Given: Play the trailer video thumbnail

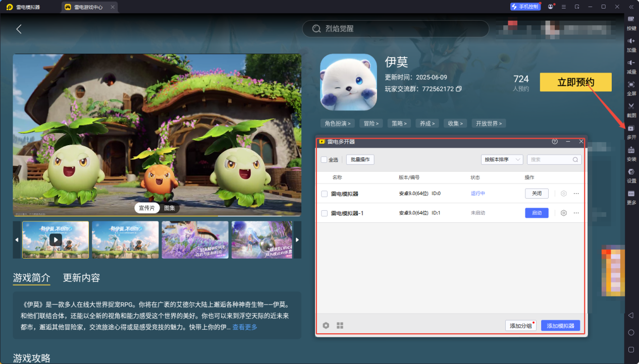Looking at the screenshot, I should pos(56,239).
